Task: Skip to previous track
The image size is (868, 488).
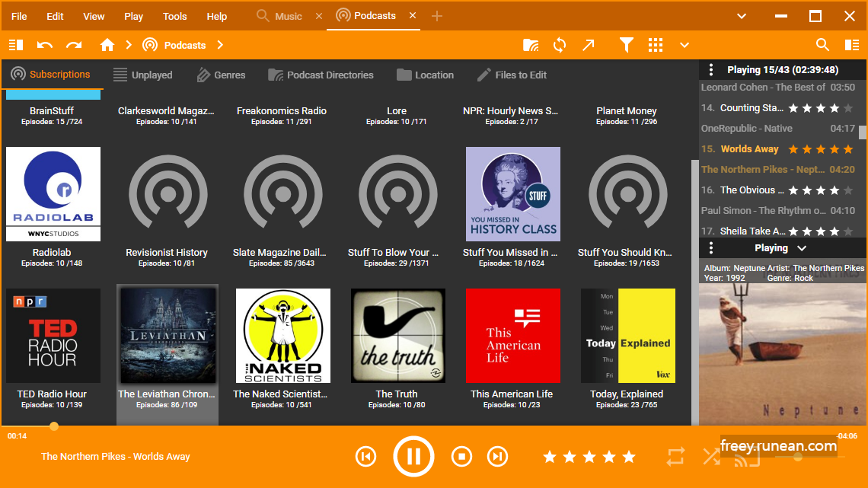Action: pyautogui.click(x=365, y=457)
